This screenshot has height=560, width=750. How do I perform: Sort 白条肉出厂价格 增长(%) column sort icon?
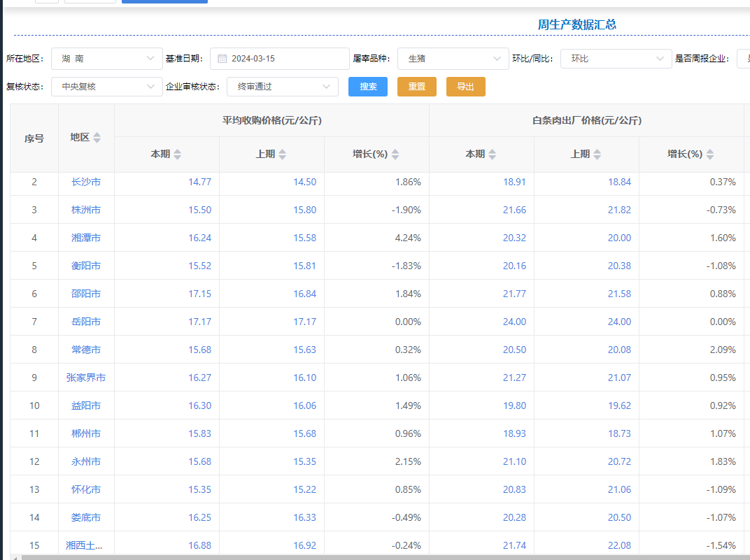point(710,155)
